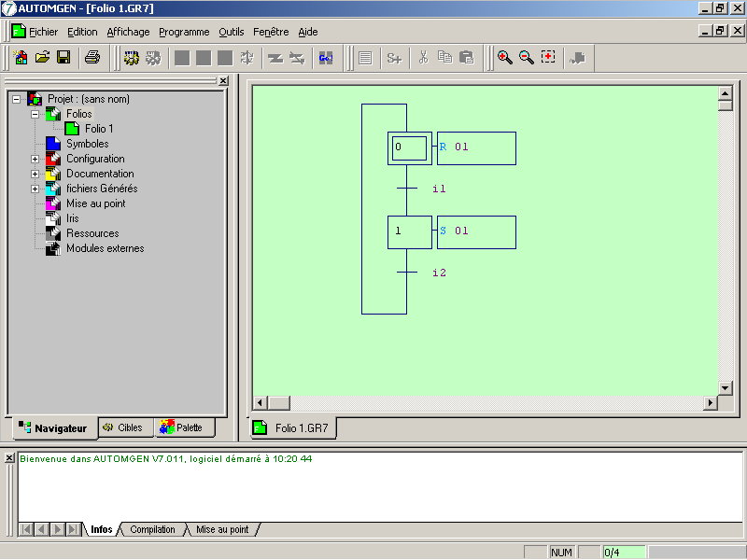Click the Print toolbar icon
Viewport: 747px width, 560px height.
point(92,58)
